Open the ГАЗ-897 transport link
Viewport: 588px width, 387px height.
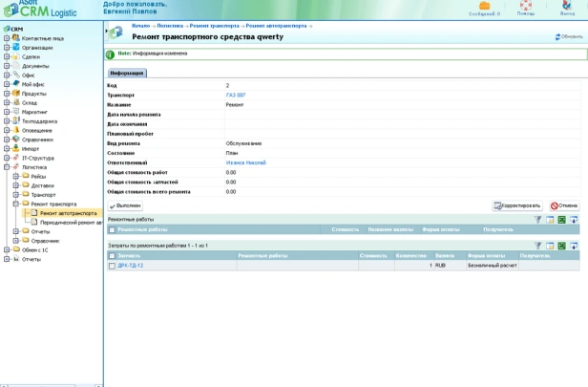(x=235, y=95)
